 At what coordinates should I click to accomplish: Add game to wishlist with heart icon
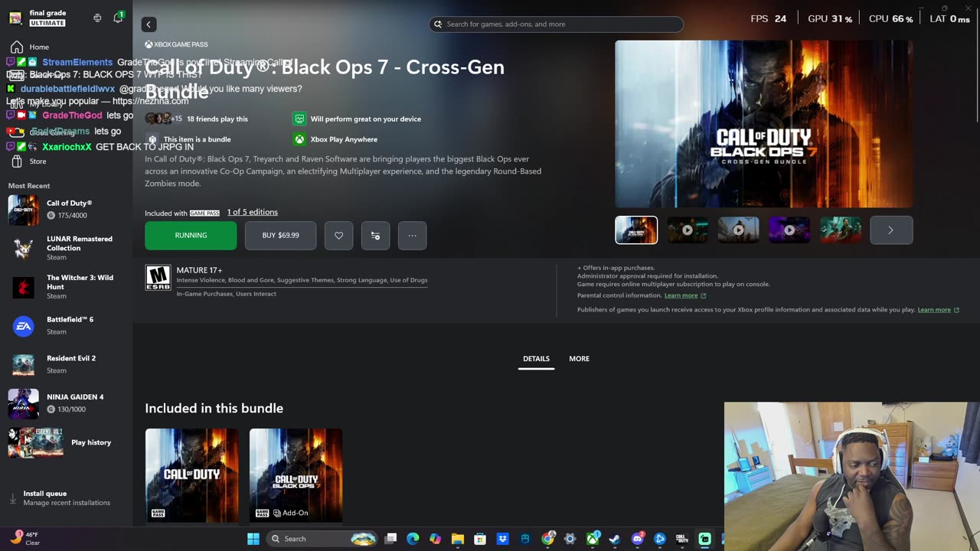click(338, 235)
